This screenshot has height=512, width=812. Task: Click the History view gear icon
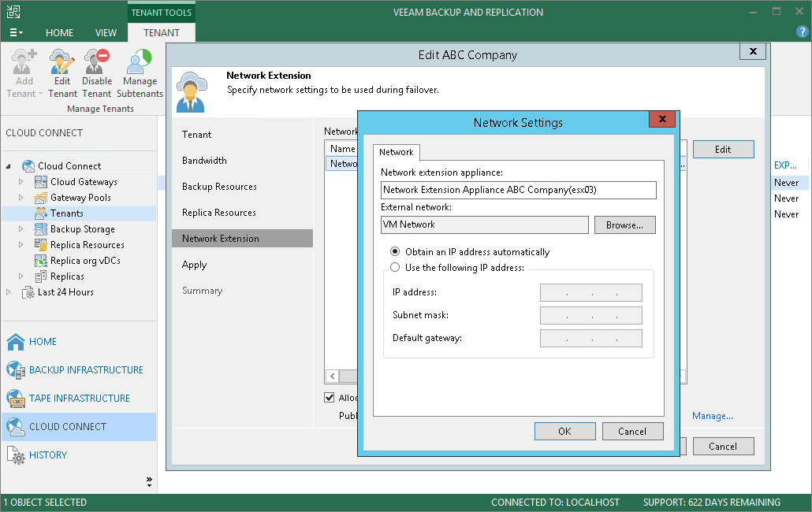(x=16, y=455)
